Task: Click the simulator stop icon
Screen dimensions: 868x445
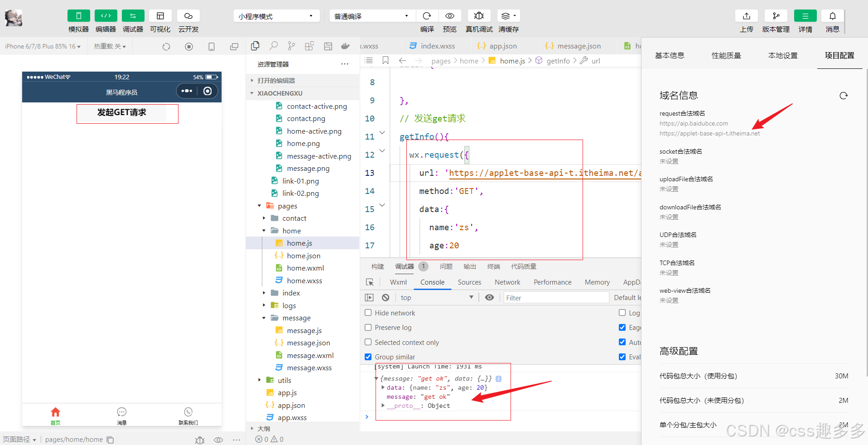Action: pos(189,46)
